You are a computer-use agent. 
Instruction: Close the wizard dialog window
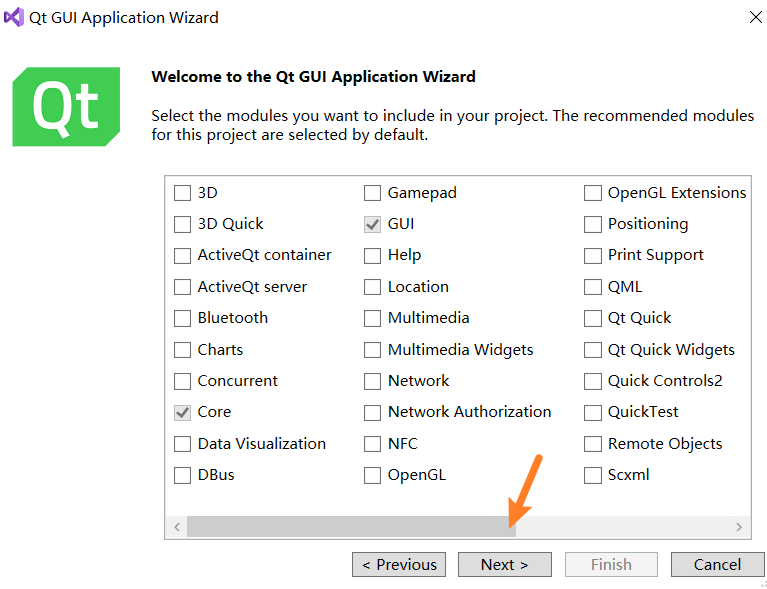755,18
